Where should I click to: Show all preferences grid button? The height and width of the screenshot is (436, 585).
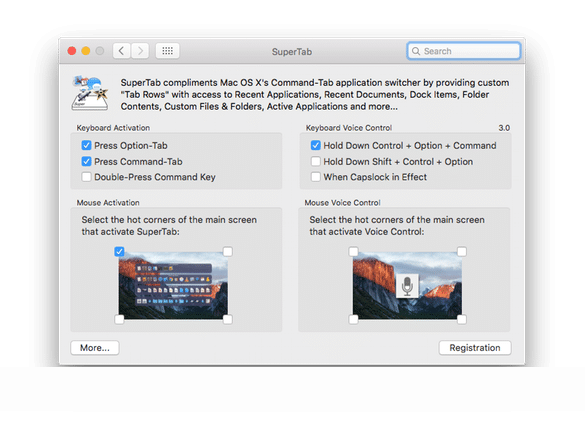point(168,51)
